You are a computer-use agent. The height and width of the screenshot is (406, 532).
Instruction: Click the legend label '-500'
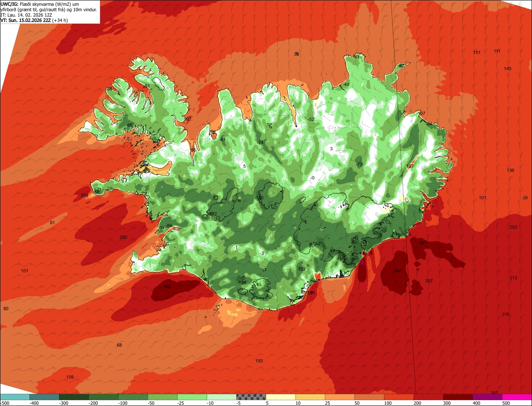click(x=5, y=403)
